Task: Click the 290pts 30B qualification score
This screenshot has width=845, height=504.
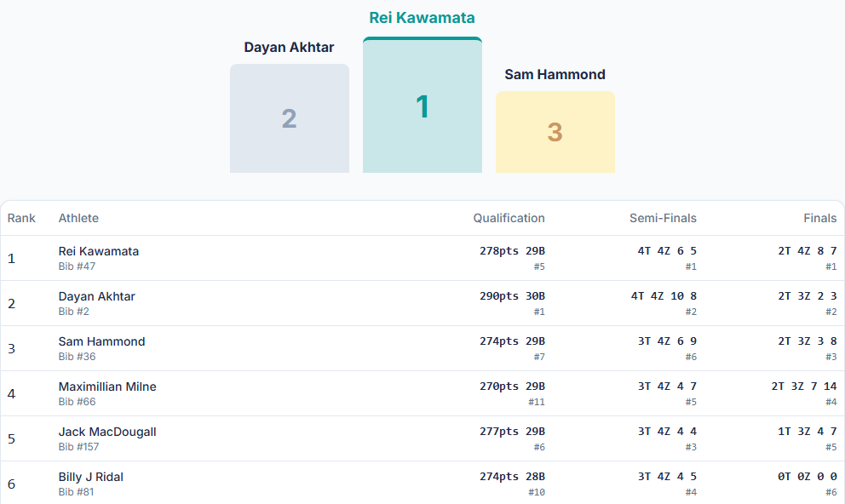Action: pyautogui.click(x=512, y=296)
